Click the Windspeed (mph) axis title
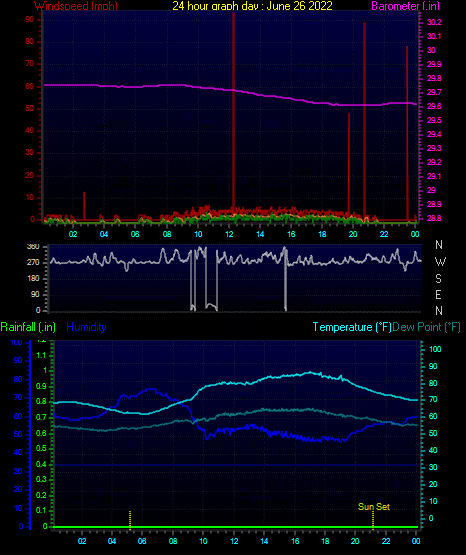The image size is (466, 555). pos(76,6)
